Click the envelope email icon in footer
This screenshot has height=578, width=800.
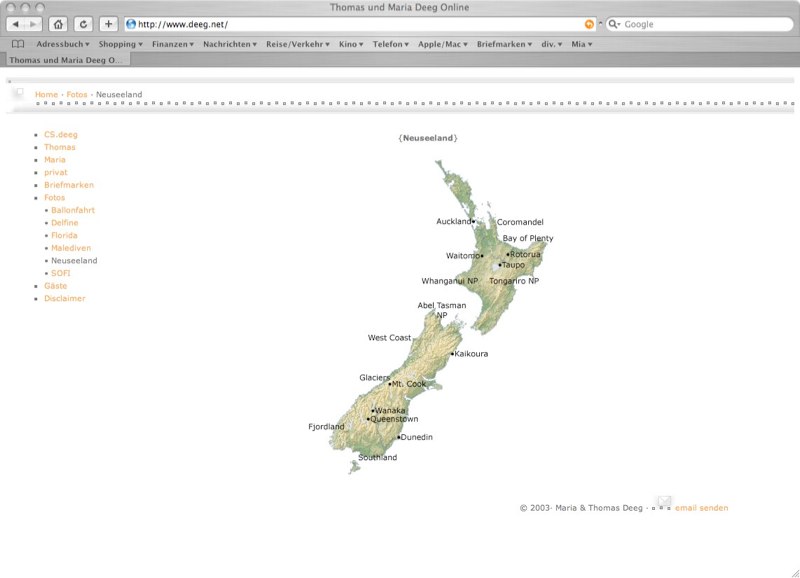(x=664, y=502)
